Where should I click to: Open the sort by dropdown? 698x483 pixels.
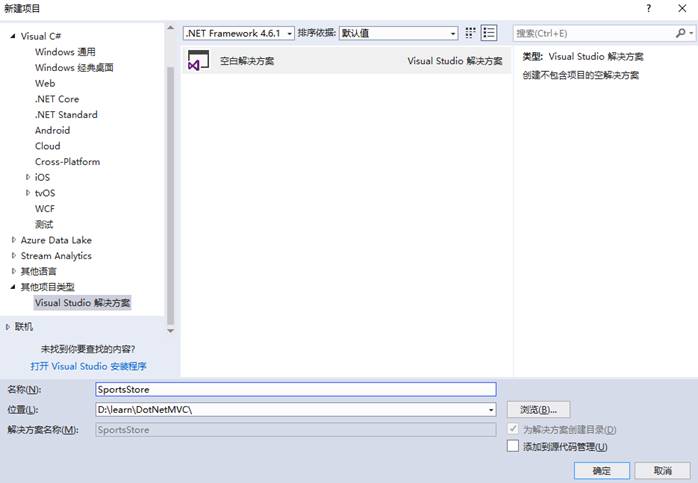pyautogui.click(x=398, y=33)
